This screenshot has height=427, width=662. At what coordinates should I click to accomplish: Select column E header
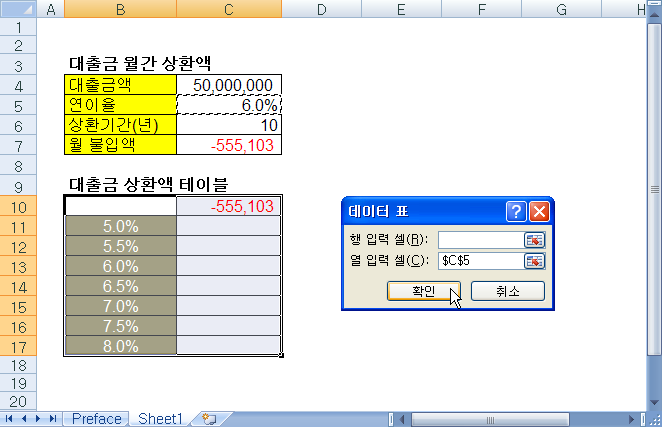click(x=401, y=9)
